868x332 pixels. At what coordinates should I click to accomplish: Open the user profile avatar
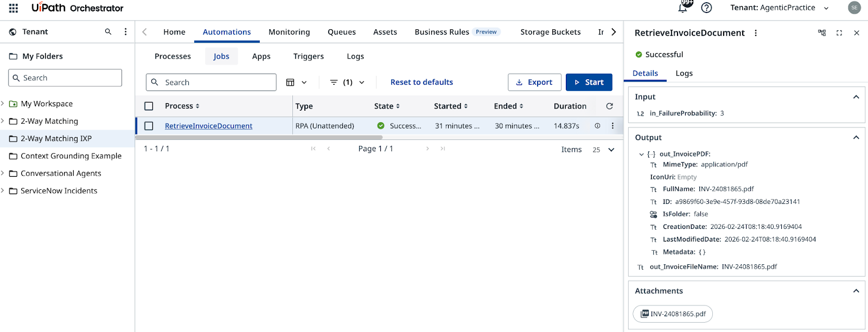[x=854, y=8]
